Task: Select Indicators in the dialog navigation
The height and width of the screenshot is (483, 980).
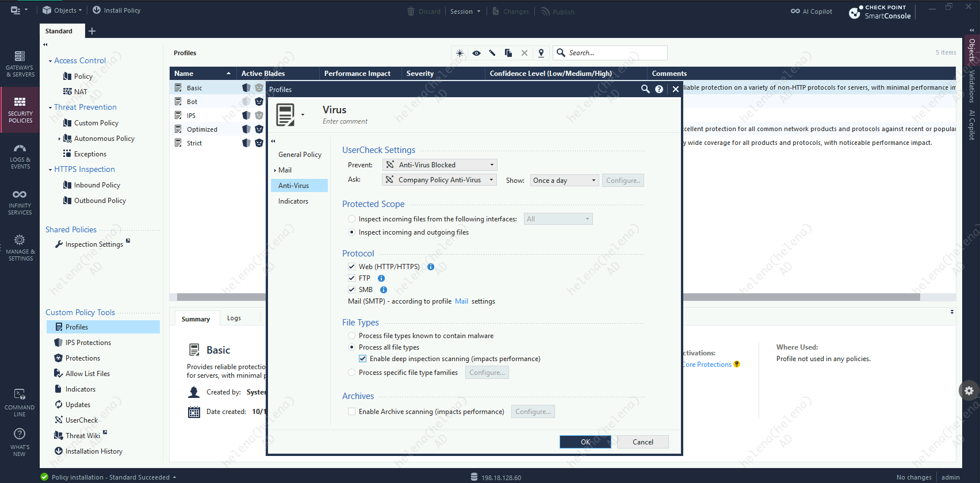Action: pos(293,201)
